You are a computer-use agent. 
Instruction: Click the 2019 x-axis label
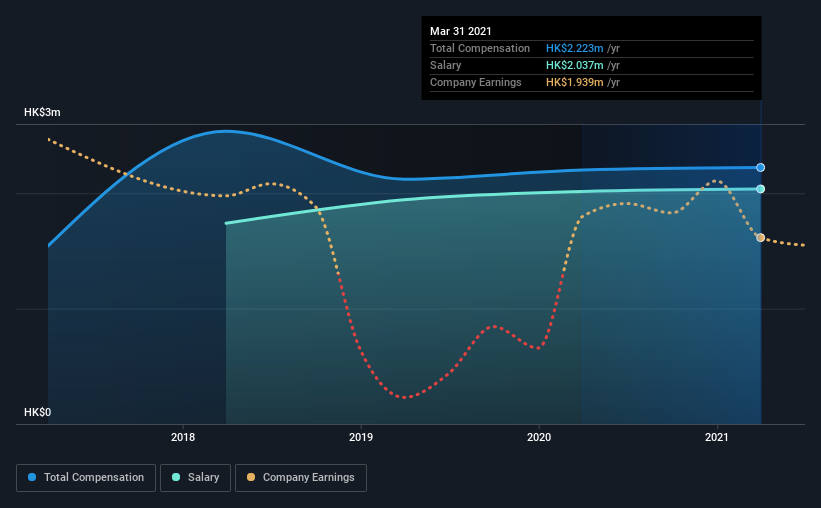click(361, 437)
